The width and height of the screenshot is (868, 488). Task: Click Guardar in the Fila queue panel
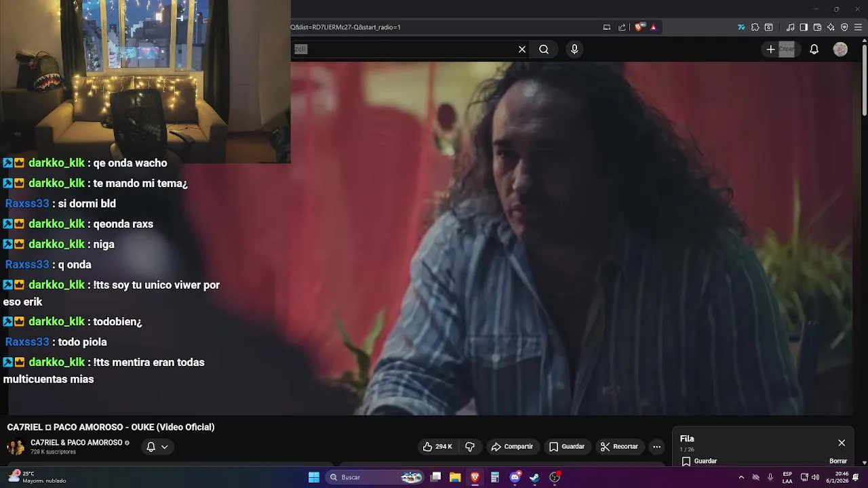pos(699,461)
